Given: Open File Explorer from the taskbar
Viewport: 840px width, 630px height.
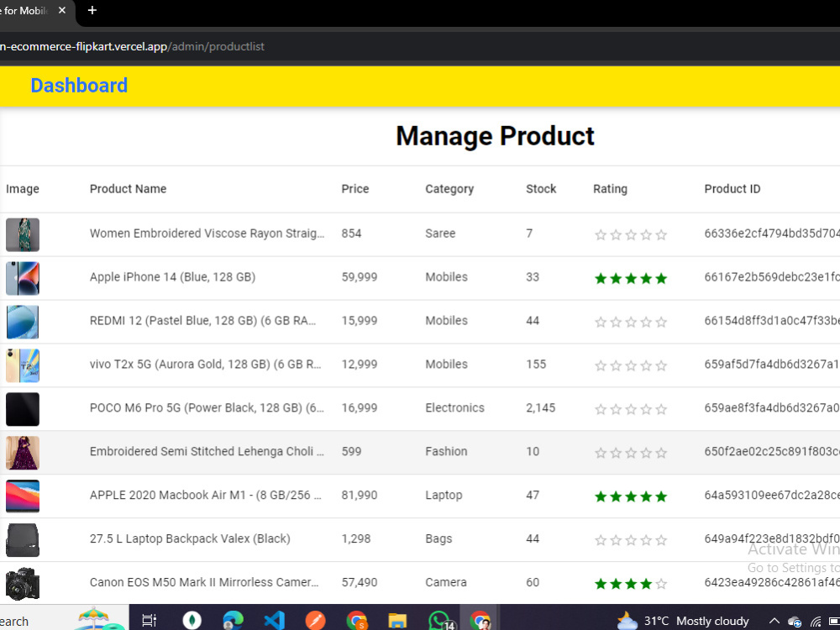Looking at the screenshot, I should pyautogui.click(x=397, y=621).
